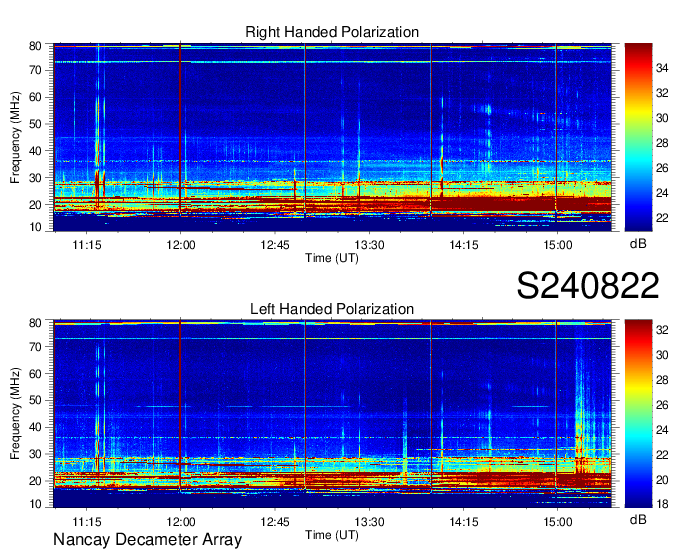
Task: Click the bottom plot's 'Time (UT)' axis label
Action: (x=332, y=535)
